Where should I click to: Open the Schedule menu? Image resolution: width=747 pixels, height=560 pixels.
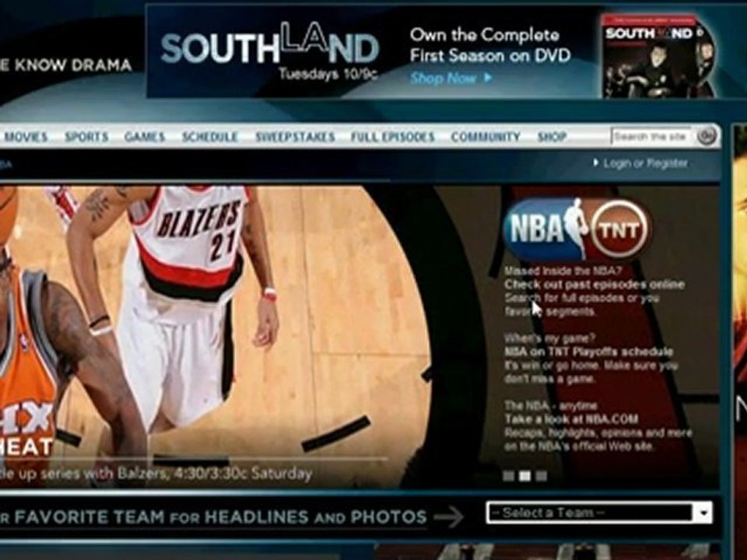(x=209, y=137)
